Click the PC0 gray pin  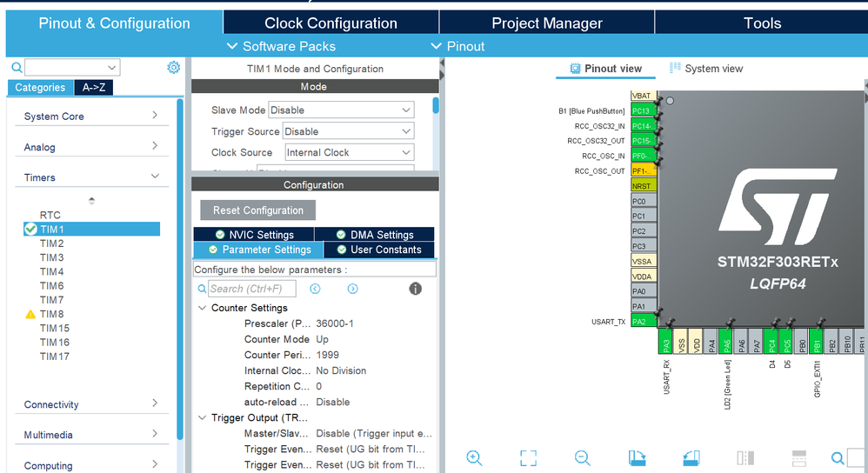pyautogui.click(x=644, y=202)
